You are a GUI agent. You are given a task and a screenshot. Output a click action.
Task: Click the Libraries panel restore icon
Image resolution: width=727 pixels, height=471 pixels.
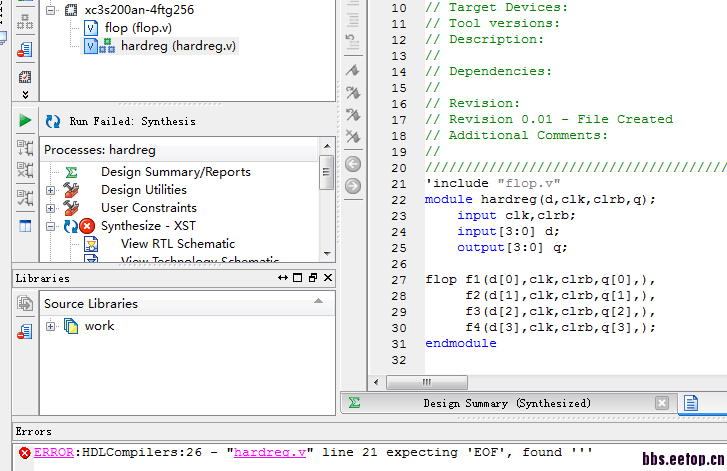313,278
